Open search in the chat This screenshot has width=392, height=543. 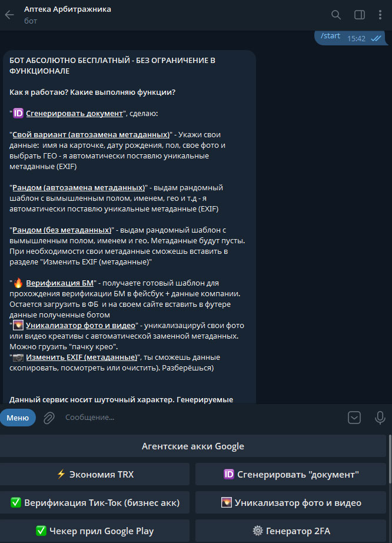(x=335, y=15)
